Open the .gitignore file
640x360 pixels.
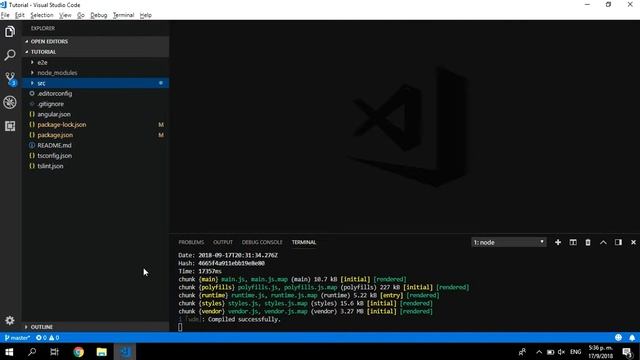(x=96, y=104)
